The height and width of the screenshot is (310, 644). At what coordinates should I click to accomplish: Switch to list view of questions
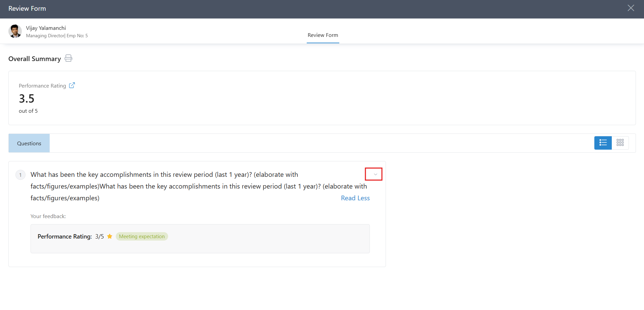pos(603,143)
